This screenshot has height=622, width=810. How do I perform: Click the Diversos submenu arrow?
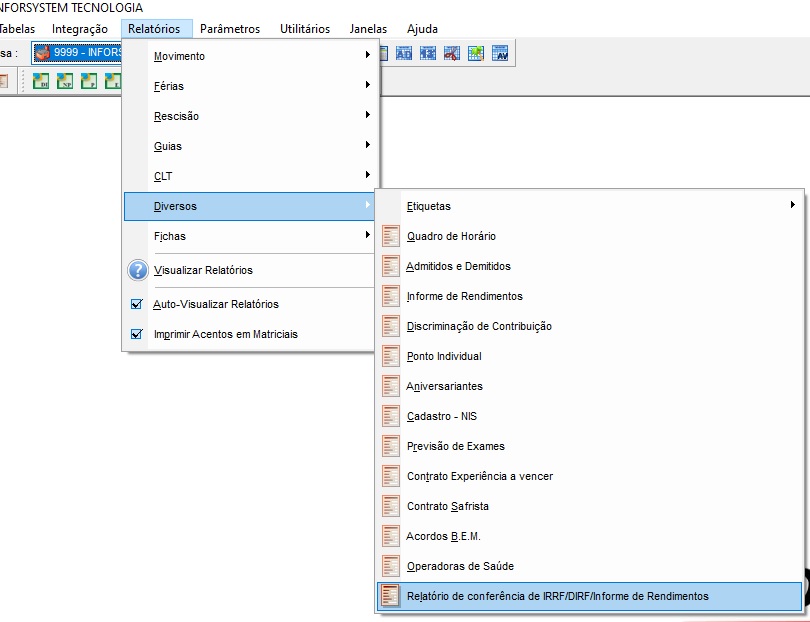click(367, 205)
